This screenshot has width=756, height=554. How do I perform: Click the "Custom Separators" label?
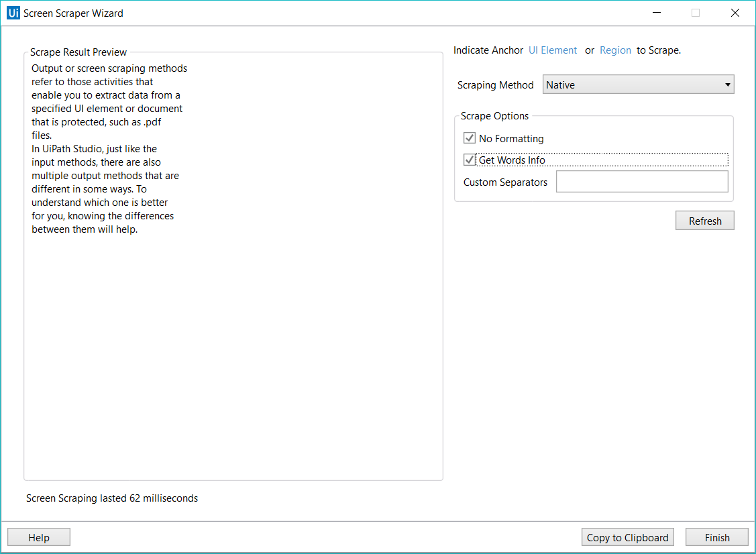[505, 182]
